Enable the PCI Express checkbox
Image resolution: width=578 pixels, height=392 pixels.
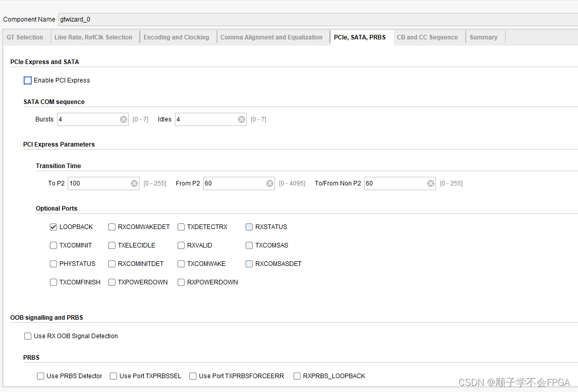pyautogui.click(x=28, y=80)
